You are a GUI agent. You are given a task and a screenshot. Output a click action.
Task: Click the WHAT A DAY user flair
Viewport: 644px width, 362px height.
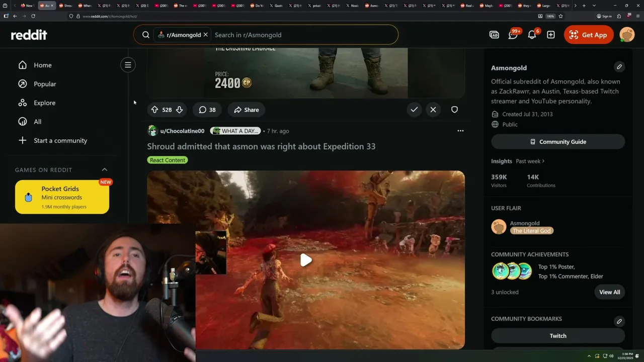(x=235, y=131)
